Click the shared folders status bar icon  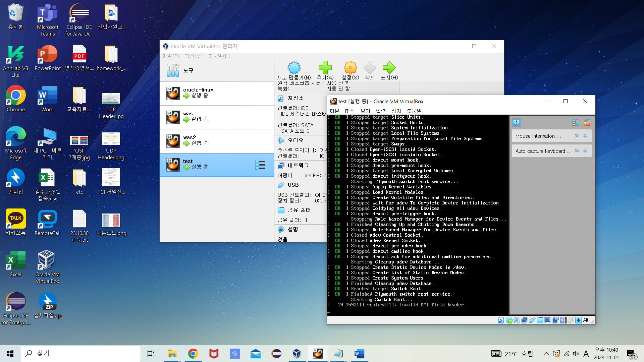point(540,320)
